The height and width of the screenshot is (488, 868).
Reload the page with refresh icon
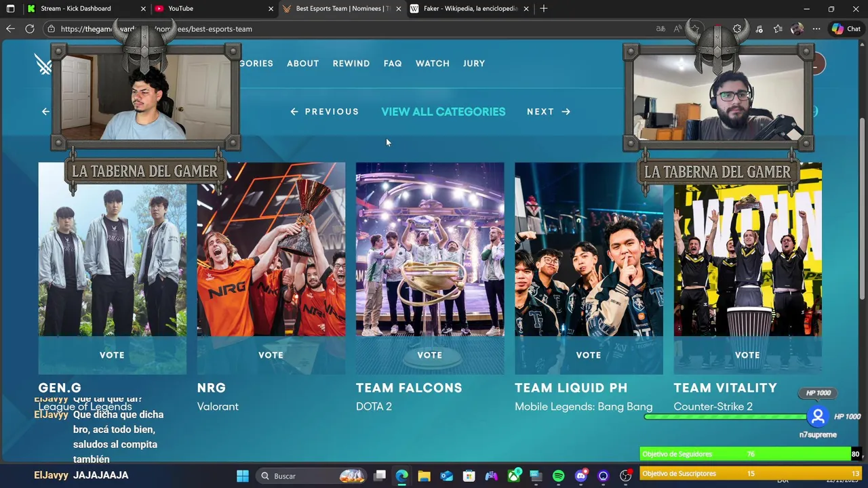pyautogui.click(x=30, y=28)
